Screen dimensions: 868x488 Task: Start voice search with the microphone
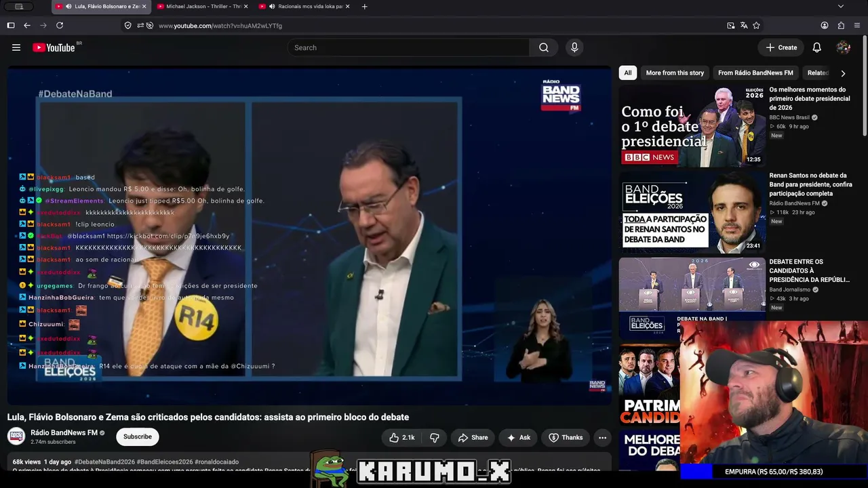click(574, 47)
